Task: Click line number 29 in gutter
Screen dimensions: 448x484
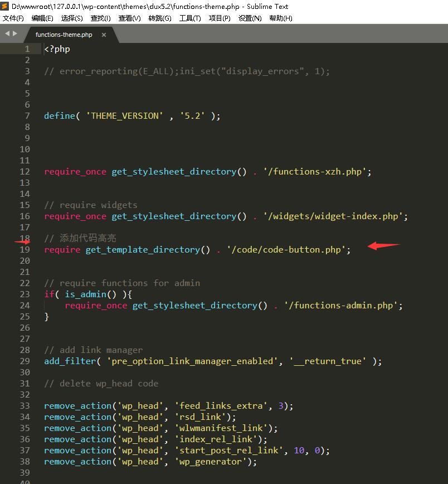Action: coord(25,361)
